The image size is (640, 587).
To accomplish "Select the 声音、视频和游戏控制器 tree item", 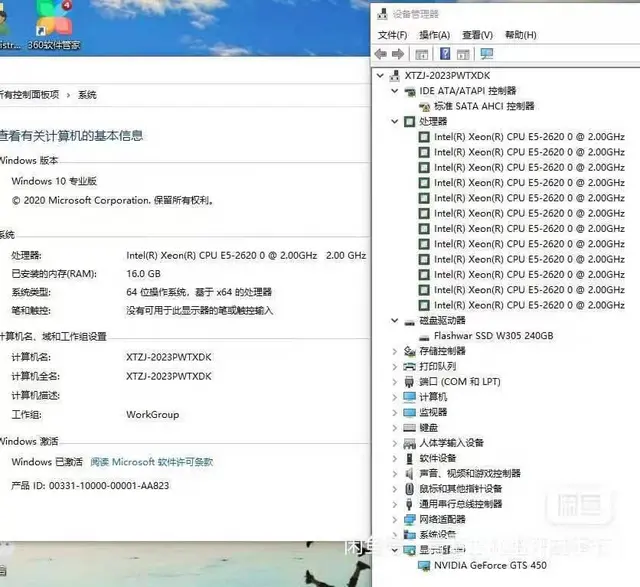I will tap(470, 474).
